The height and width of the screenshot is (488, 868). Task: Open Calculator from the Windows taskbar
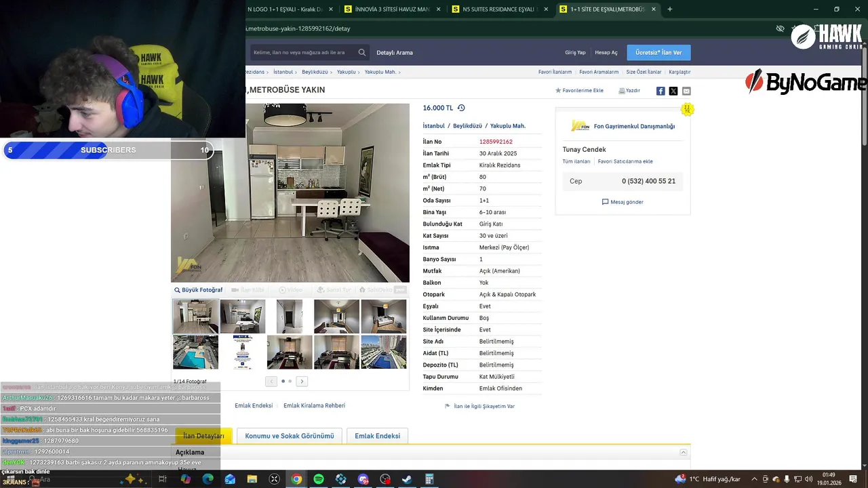(x=429, y=479)
